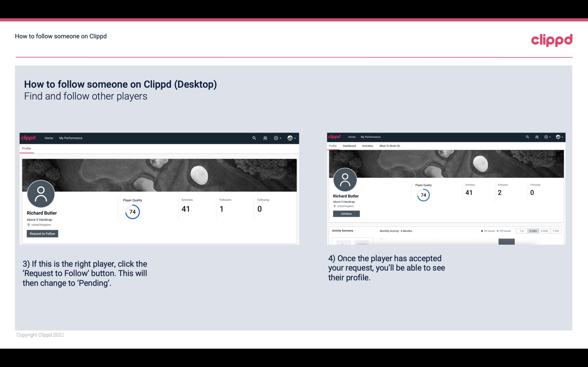
Task: Click the 'Request to Follow' button
Action: coord(42,233)
